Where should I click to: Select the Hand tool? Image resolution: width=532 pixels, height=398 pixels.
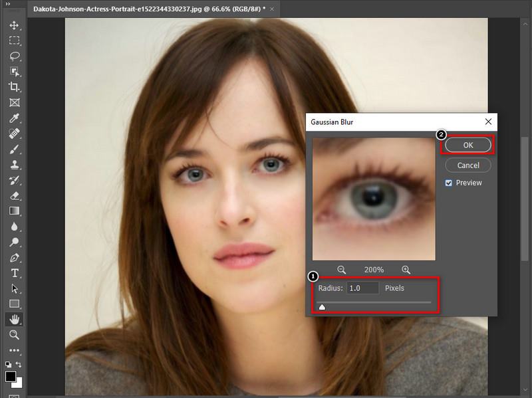(14, 319)
